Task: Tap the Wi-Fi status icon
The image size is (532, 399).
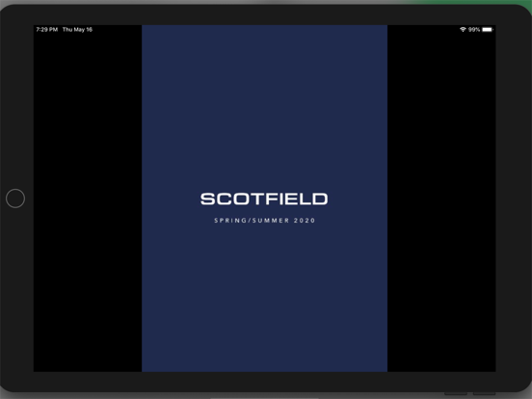Action: (463, 30)
